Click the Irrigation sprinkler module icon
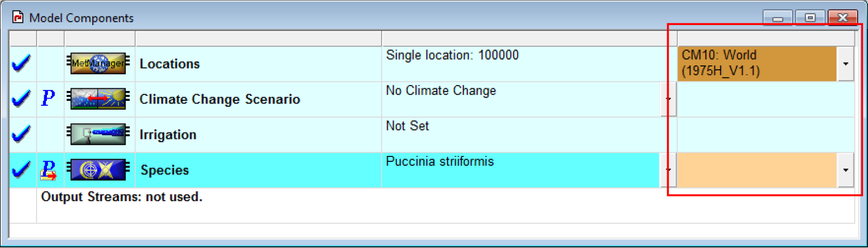This screenshot has width=868, height=248. [99, 134]
